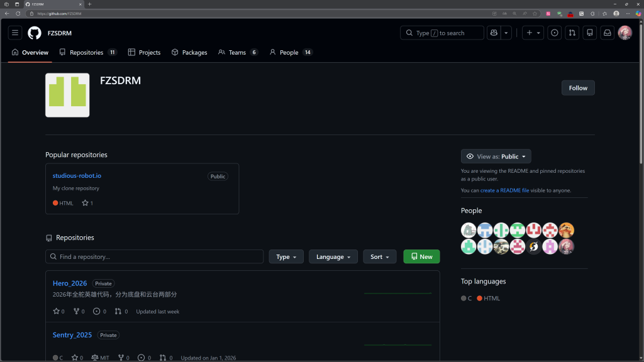Open the Copilot sidebar icon in browser

[638, 14]
